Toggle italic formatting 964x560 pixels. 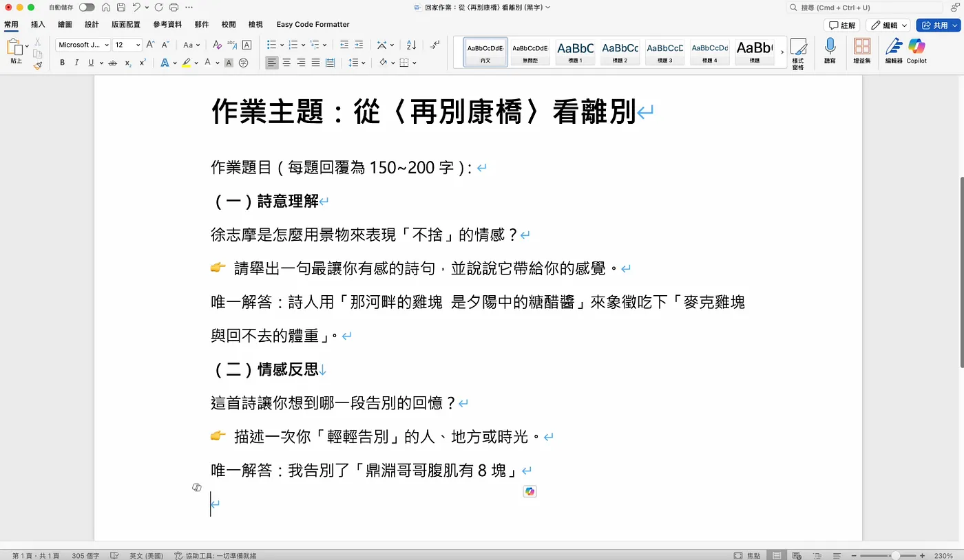tap(76, 63)
